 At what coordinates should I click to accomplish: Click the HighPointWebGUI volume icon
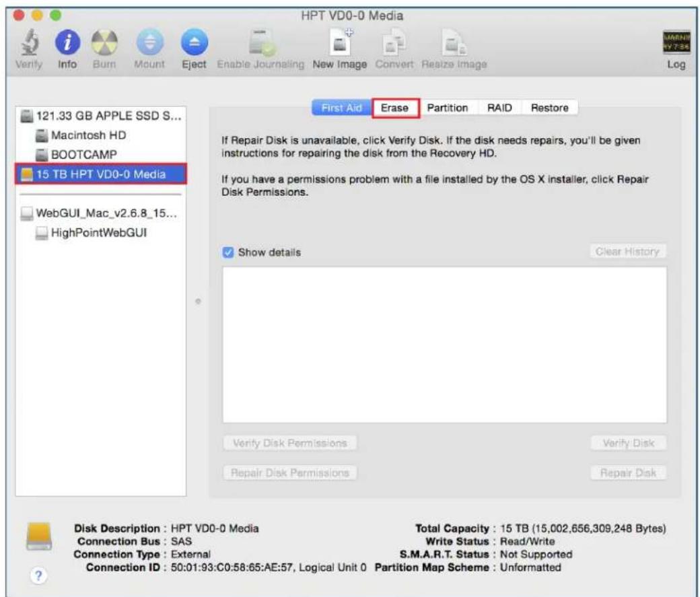42,233
